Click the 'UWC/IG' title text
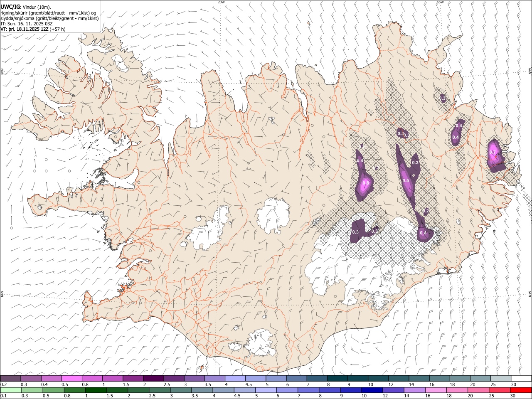The image size is (532, 399). (x=10, y=7)
